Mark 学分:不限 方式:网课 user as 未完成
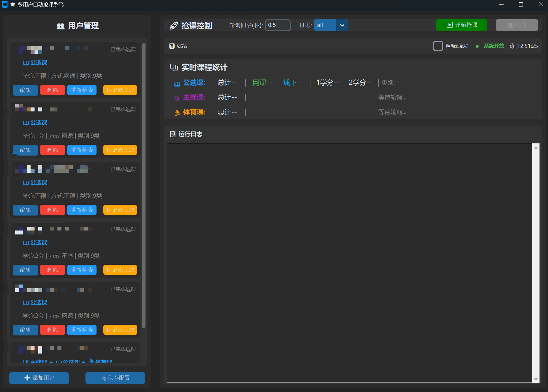Screen dimensions: 548x392 120,90
